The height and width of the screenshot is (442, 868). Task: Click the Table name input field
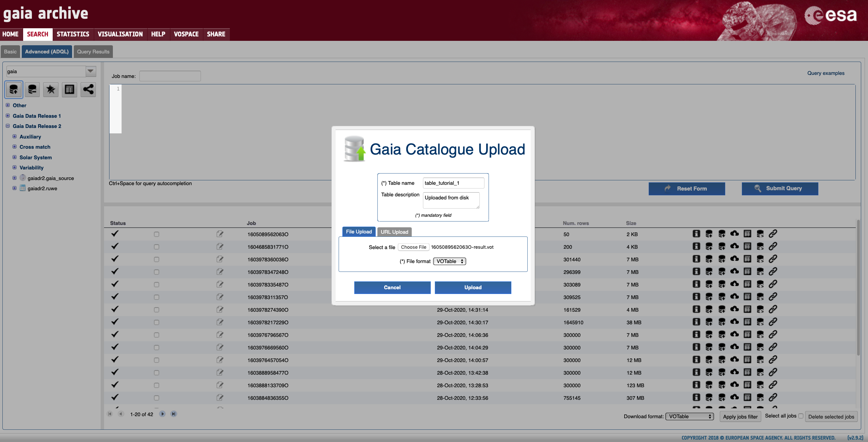pos(454,183)
